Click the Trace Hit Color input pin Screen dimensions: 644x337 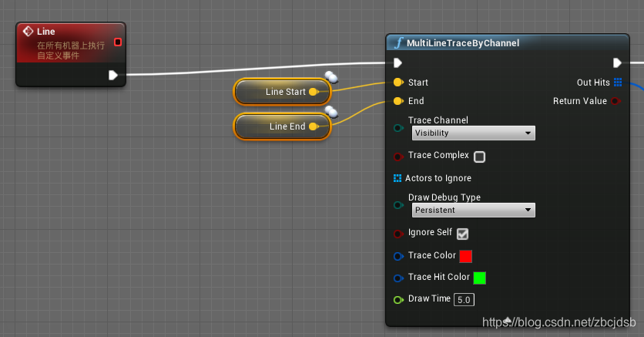pos(398,278)
